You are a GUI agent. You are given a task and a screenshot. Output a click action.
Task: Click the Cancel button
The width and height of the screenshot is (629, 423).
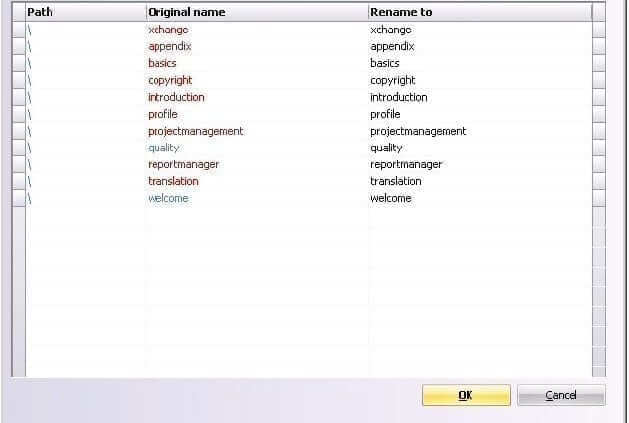tap(561, 395)
